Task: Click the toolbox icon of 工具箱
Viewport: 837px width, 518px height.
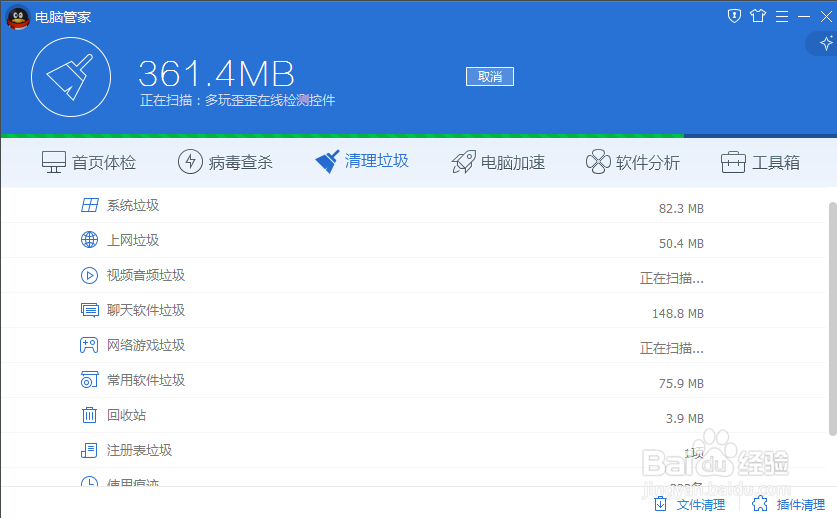Action: [733, 162]
